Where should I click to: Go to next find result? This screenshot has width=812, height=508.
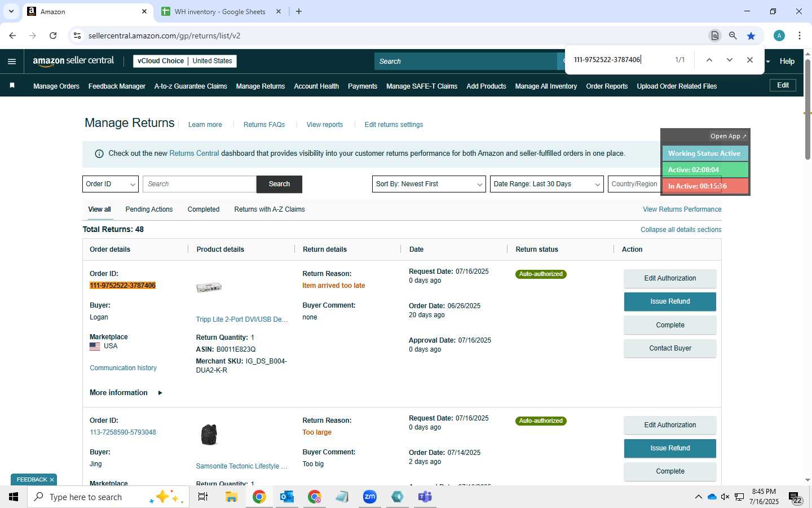point(730,60)
